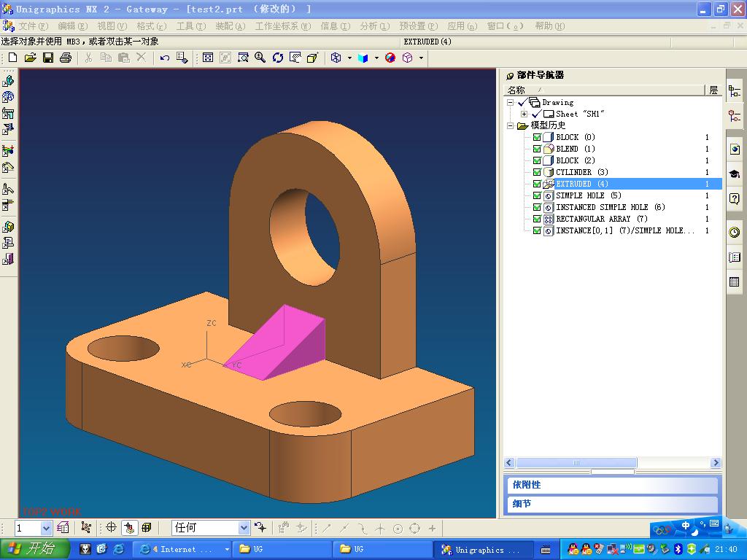Save the part with the floppy disk icon

48,58
